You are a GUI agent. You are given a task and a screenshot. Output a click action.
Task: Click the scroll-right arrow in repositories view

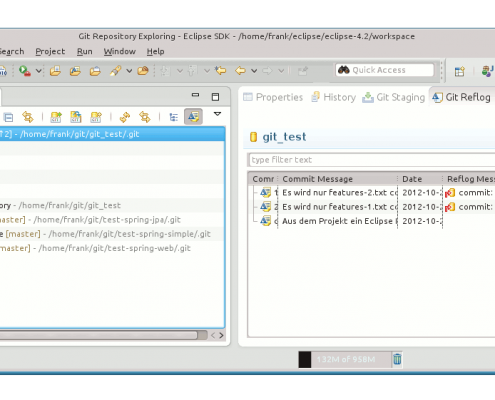pos(221,335)
